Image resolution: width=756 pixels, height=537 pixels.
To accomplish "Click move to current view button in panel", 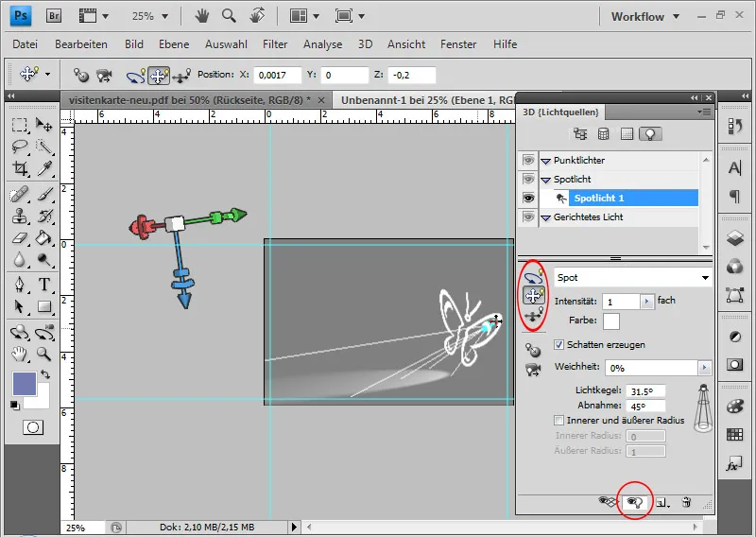I will tap(533, 370).
